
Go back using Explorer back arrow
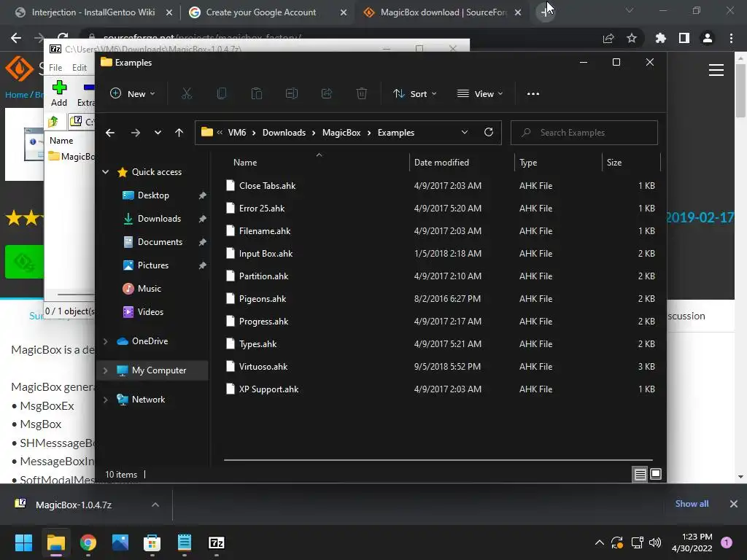(110, 133)
